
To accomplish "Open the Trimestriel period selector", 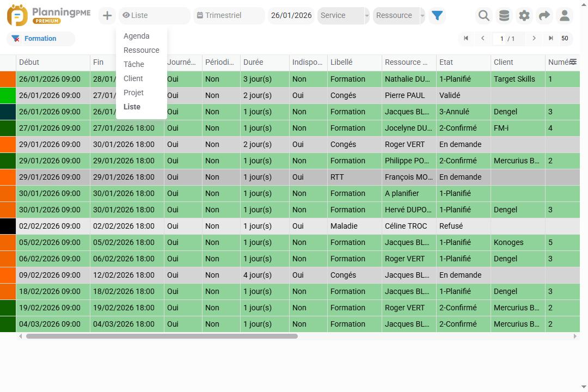I will [x=229, y=15].
